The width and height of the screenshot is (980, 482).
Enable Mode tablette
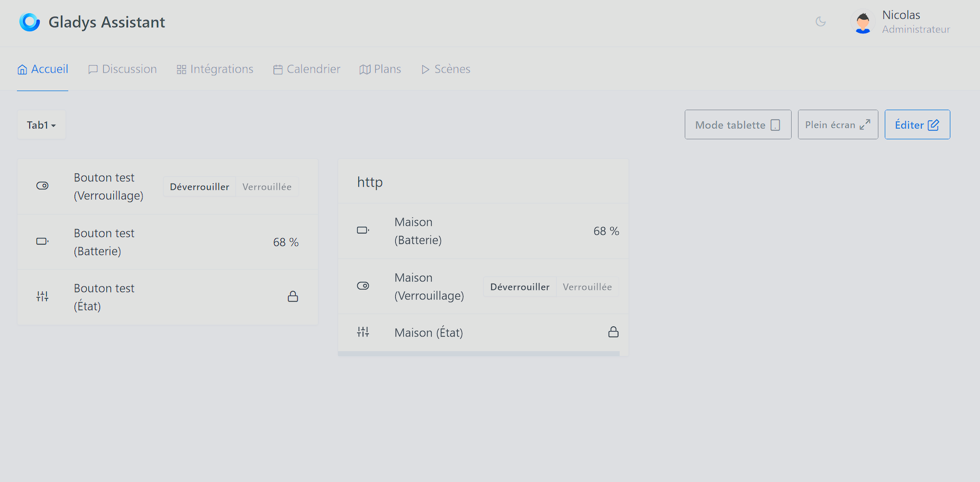click(x=737, y=124)
